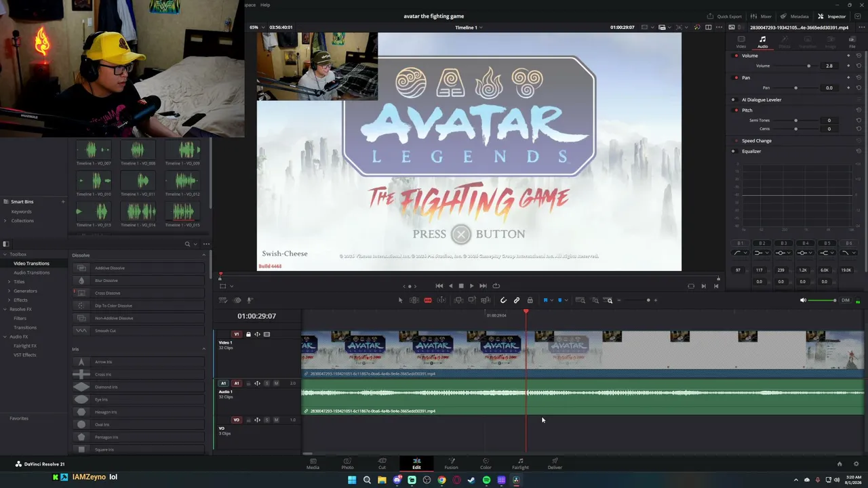Toggle the Volume section enable dot
Viewport: 868px width, 488px height.
[x=736, y=56]
